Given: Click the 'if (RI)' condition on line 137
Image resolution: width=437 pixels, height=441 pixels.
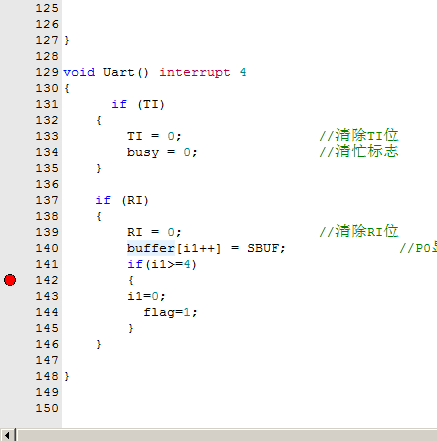Looking at the screenshot, I should pos(122,200).
